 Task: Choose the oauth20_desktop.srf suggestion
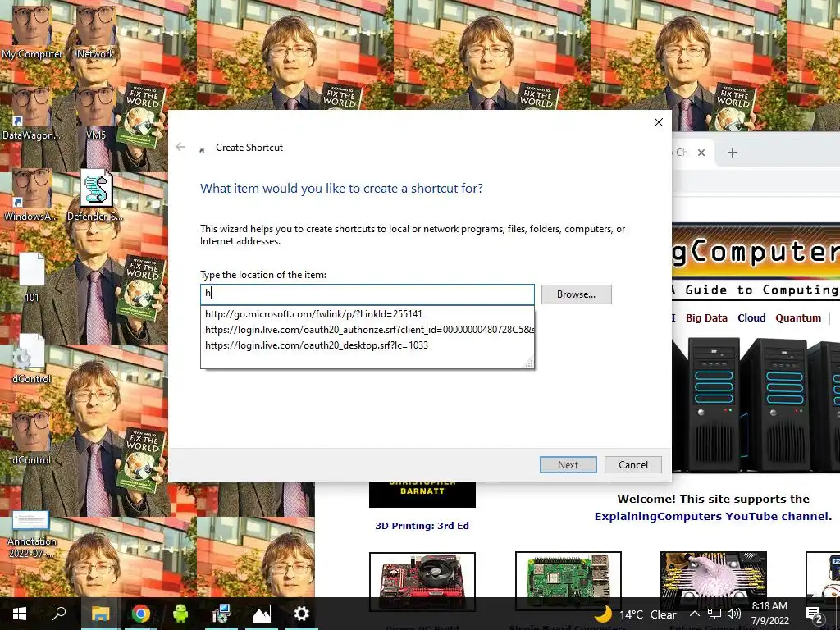(x=367, y=345)
